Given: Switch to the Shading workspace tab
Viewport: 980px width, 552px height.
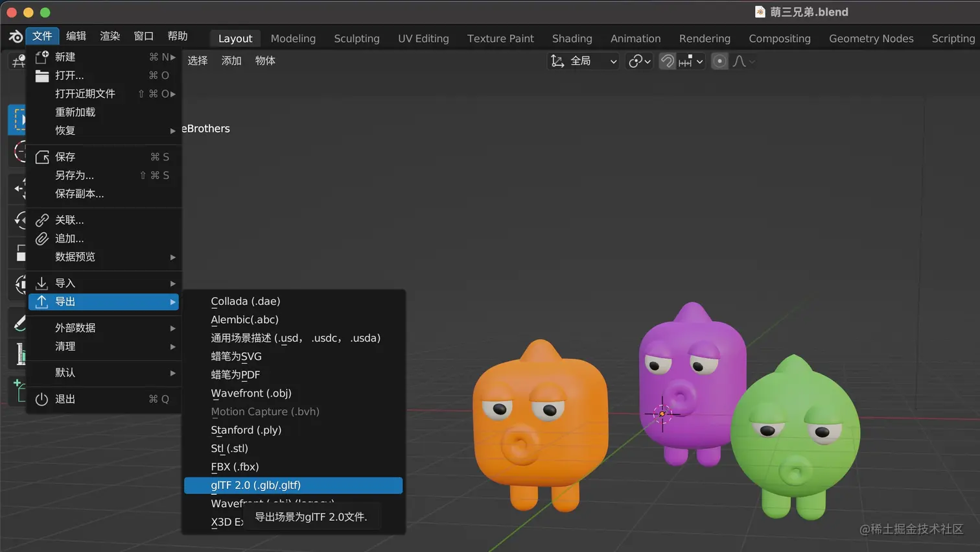Looking at the screenshot, I should (572, 39).
